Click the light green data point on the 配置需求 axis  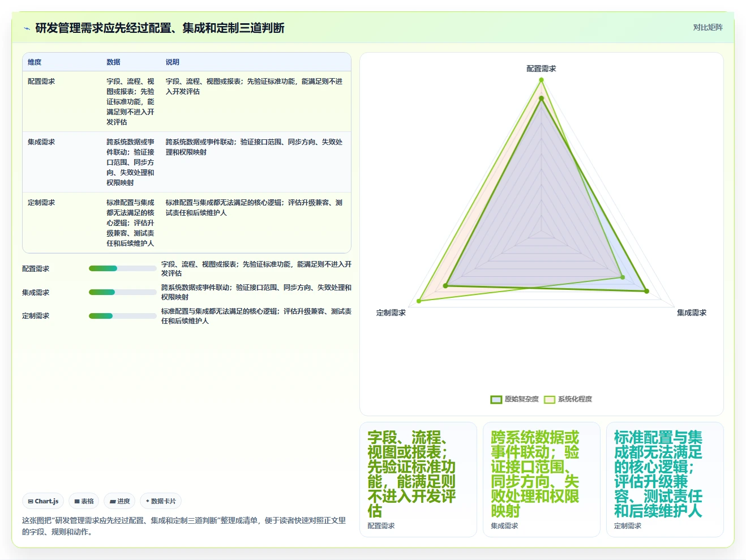[541, 80]
